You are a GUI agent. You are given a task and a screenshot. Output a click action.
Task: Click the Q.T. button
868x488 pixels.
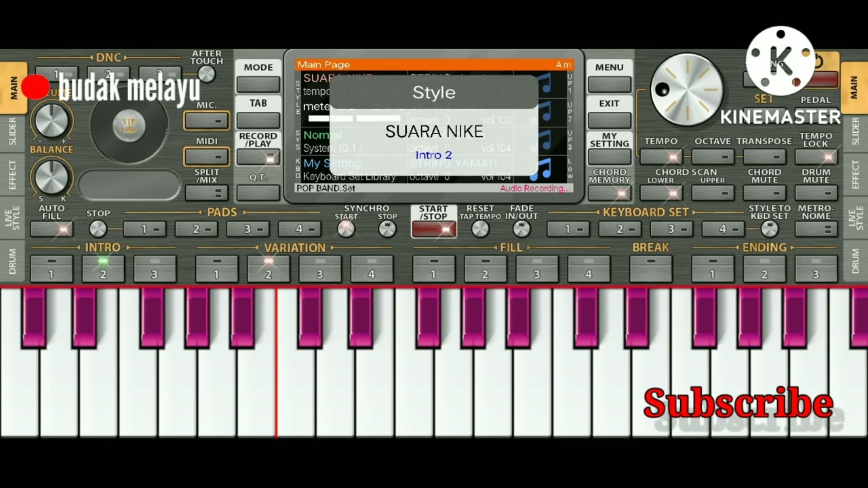pyautogui.click(x=258, y=192)
